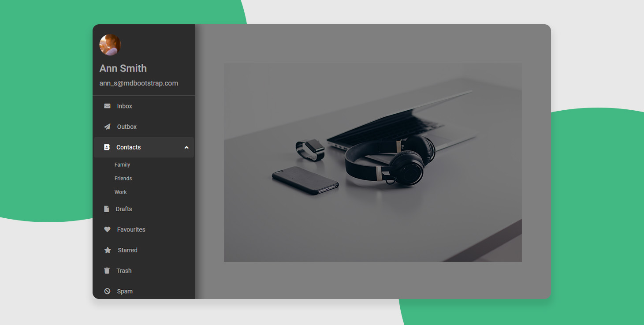Screen dimensions: 644x325
Task: Select the Outbox menu item
Action: 127,127
